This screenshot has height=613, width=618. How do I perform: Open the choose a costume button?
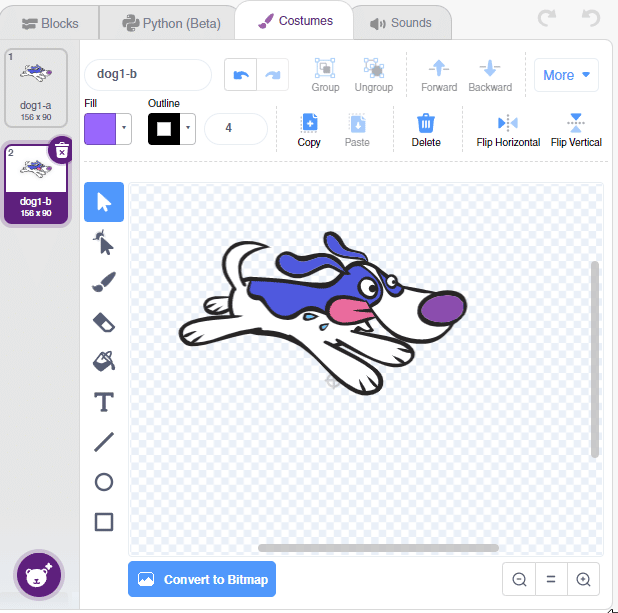39,575
